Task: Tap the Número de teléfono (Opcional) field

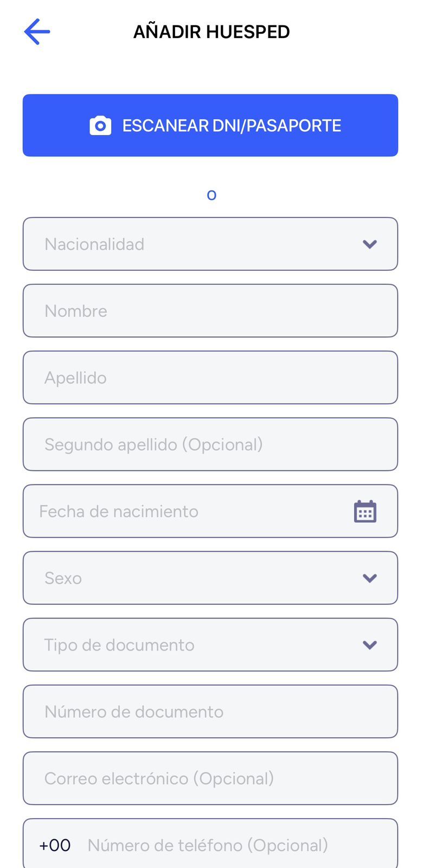Action: click(x=233, y=845)
